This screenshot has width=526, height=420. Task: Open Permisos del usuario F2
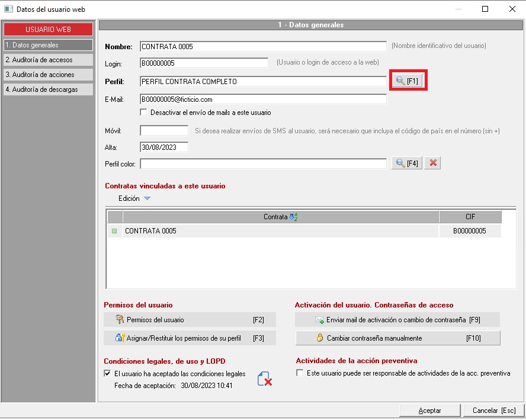190,320
